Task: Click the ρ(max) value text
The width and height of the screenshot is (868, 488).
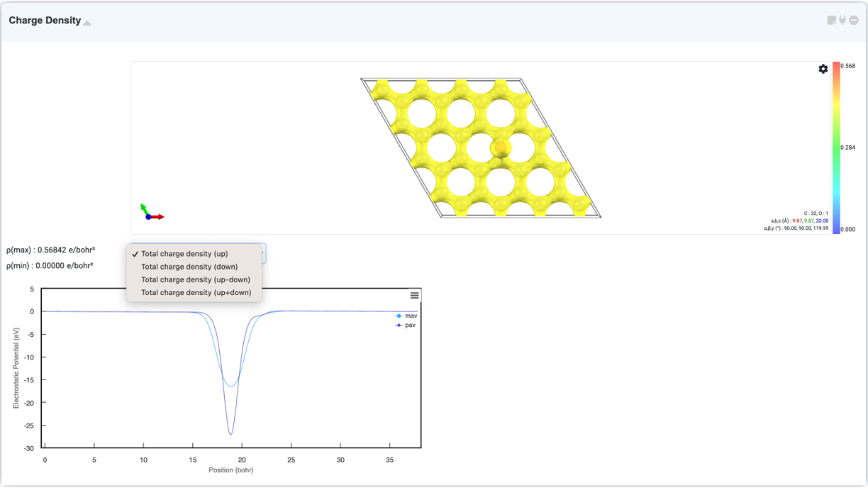Action: (x=50, y=250)
